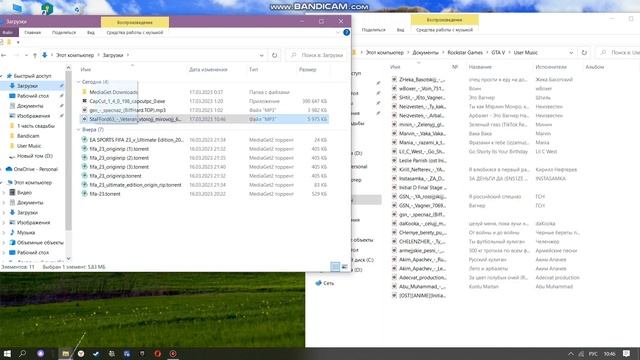
Task: Click icon of daKooka track in User Music
Action: click(394, 224)
